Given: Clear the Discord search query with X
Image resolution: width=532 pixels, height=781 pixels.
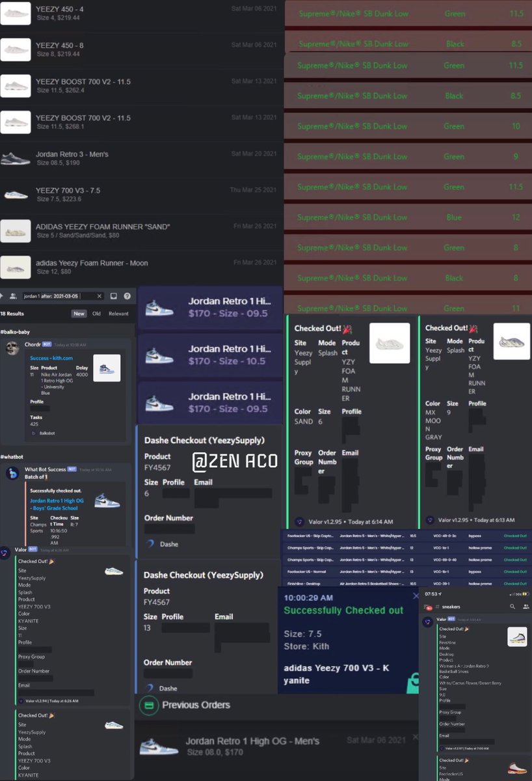Looking at the screenshot, I should [100, 296].
